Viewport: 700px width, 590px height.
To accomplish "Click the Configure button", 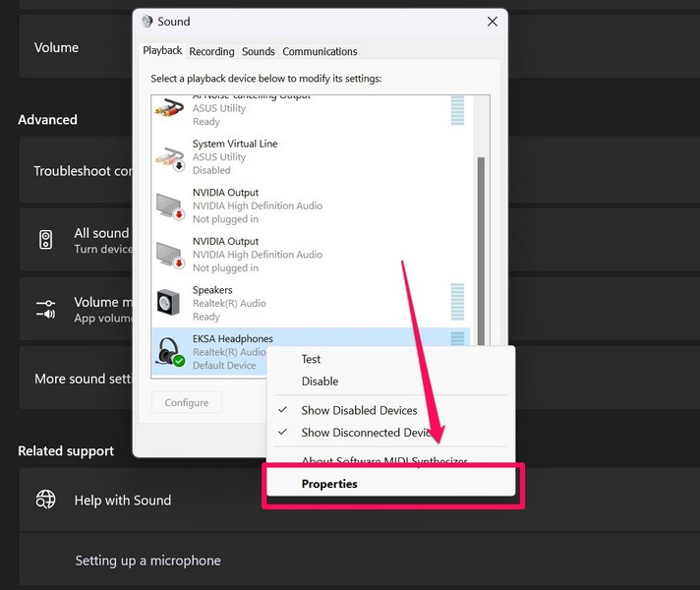I will (x=187, y=402).
